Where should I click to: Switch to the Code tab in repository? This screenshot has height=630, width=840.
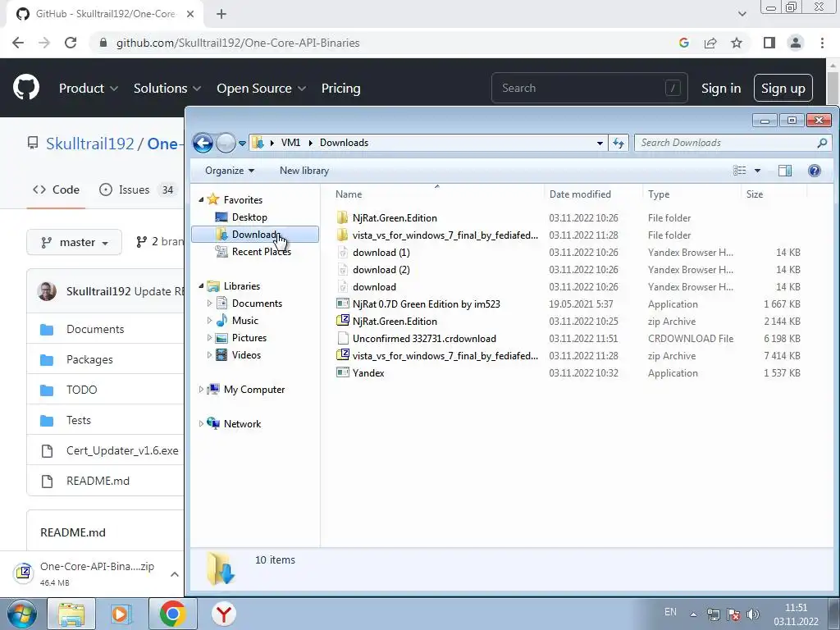pyautogui.click(x=56, y=189)
